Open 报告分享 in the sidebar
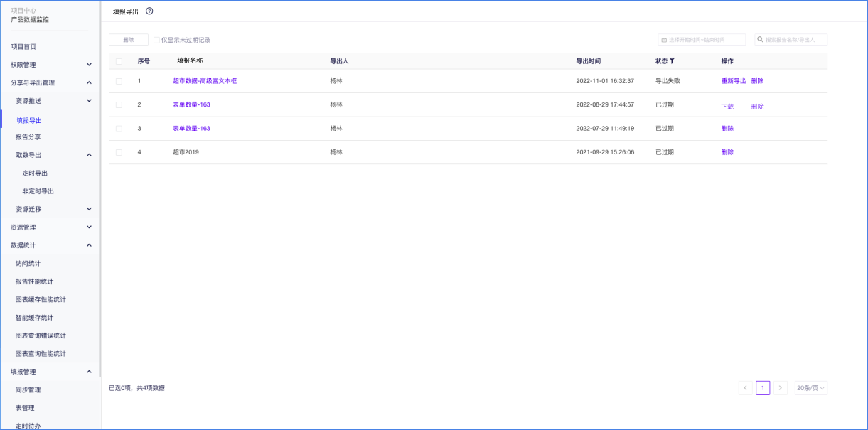This screenshot has width=868, height=430. 28,137
